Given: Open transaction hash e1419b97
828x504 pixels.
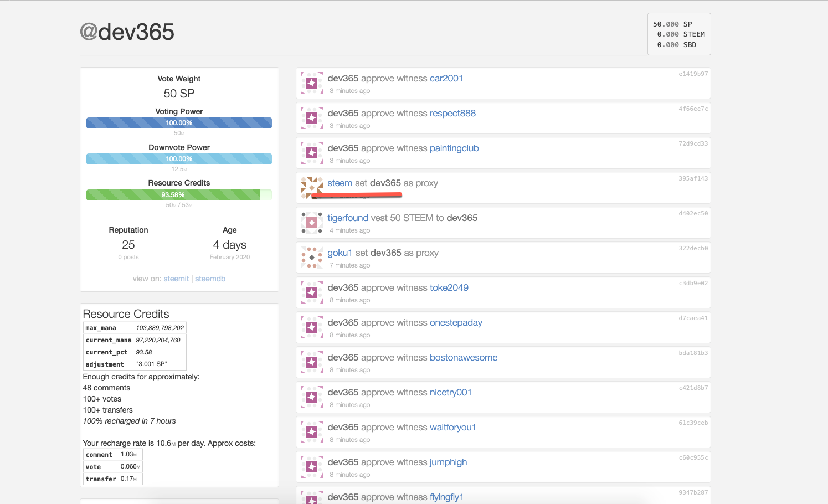Looking at the screenshot, I should 693,74.
